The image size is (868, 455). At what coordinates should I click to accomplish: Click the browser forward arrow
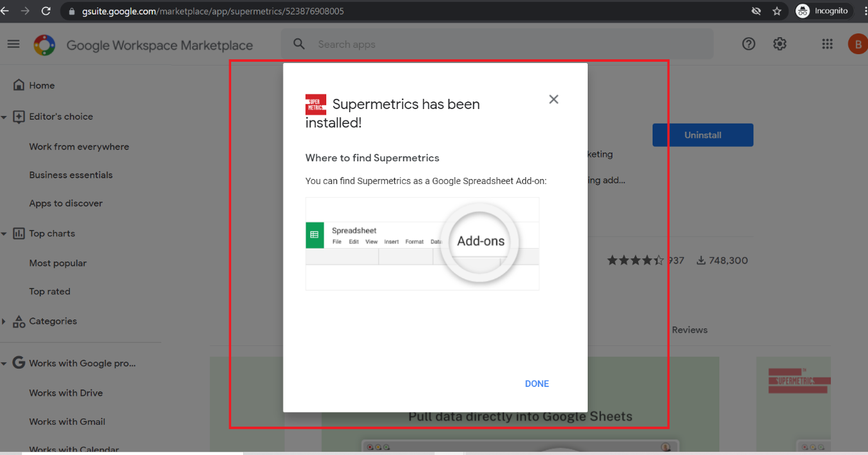(25, 11)
